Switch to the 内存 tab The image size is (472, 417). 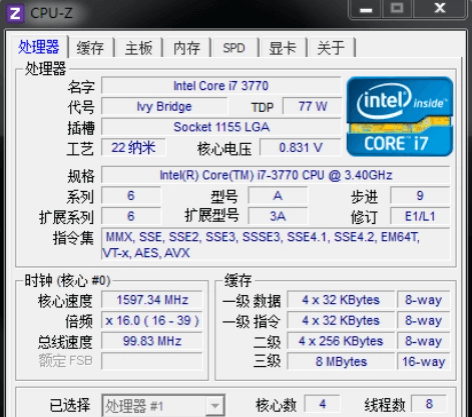pos(187,48)
